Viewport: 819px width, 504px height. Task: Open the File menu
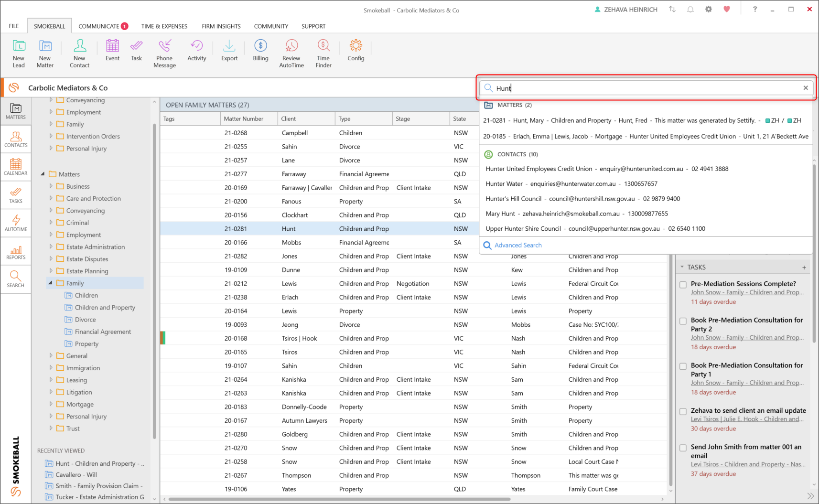tap(14, 26)
